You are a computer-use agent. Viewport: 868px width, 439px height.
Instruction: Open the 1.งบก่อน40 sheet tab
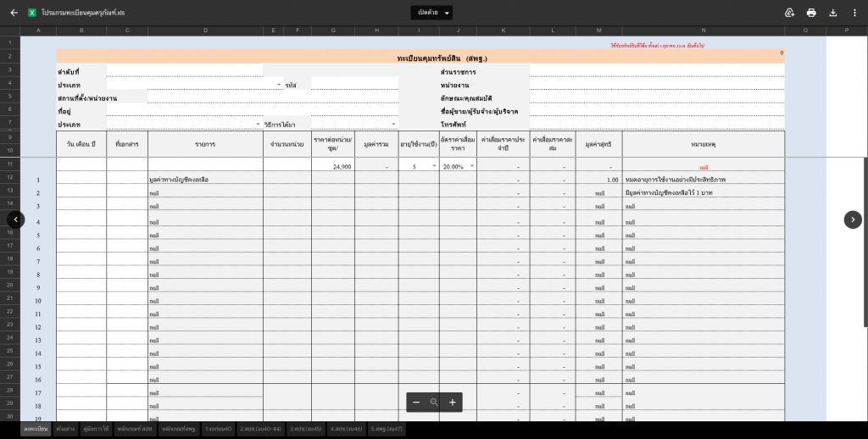[219, 429]
